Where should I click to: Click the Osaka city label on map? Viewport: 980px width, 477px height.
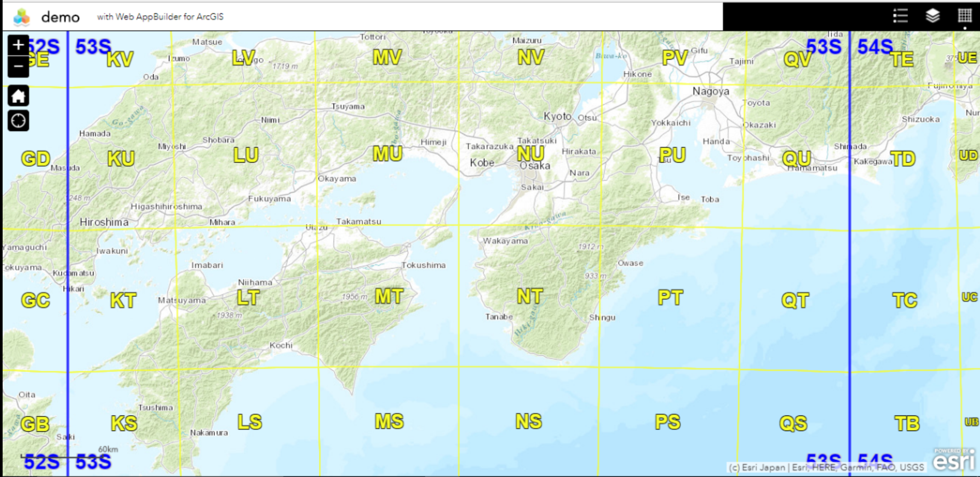pos(535,166)
